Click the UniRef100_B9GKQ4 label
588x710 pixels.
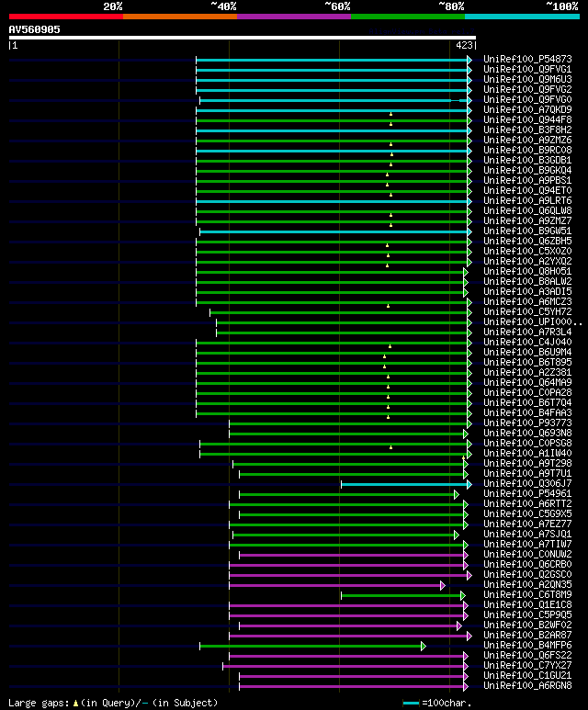527,170
